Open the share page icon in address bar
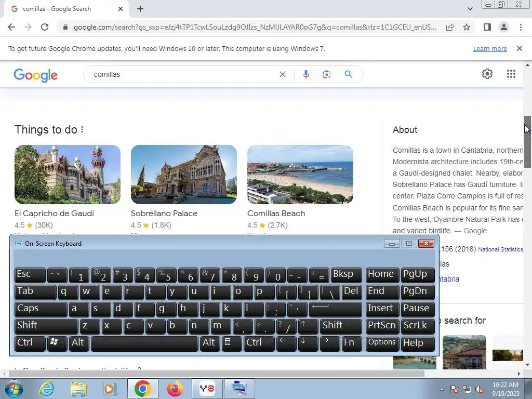532x399 pixels. point(450,27)
